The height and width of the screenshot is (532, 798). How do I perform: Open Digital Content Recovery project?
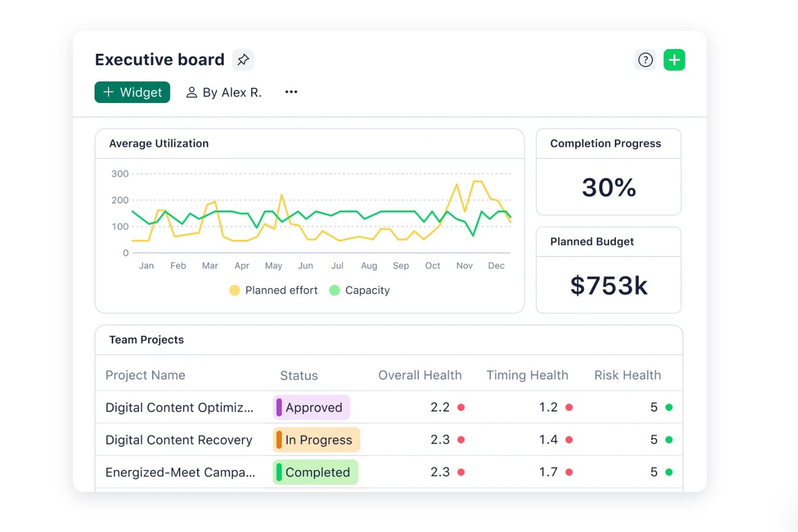(179, 440)
